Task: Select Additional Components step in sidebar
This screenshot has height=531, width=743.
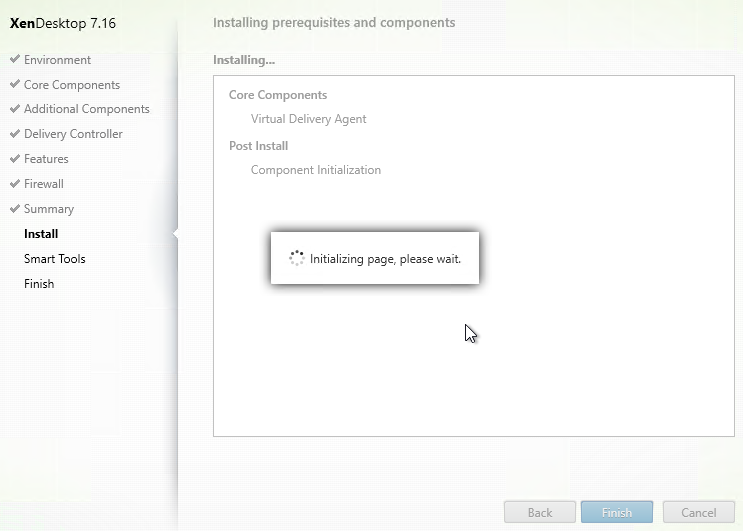Action: [87, 109]
